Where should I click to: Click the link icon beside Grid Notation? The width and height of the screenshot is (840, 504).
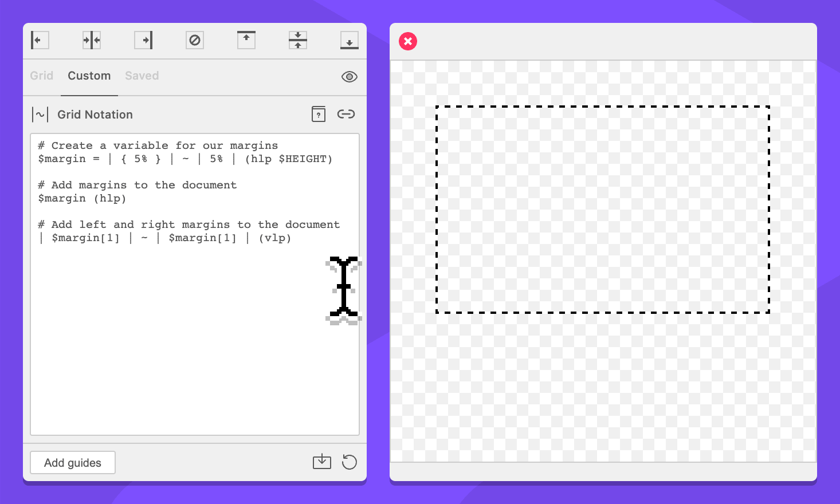[346, 114]
